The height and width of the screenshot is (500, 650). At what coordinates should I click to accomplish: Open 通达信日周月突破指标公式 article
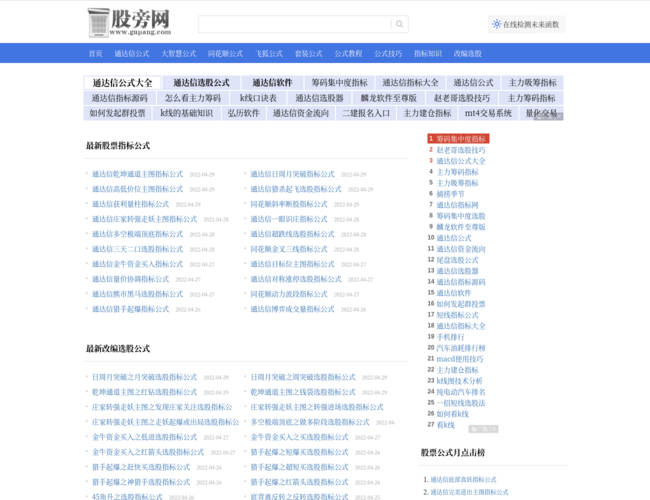point(292,174)
